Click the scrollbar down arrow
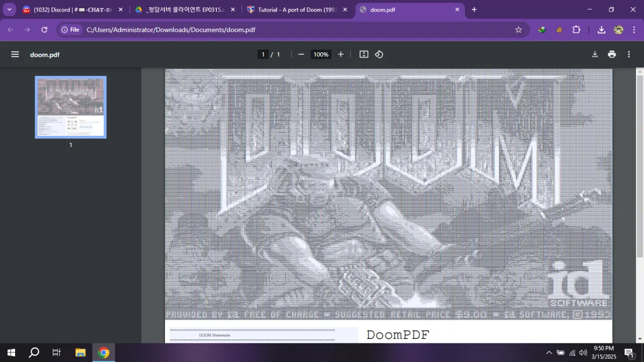Viewport: 644px width, 362px height. point(640,339)
